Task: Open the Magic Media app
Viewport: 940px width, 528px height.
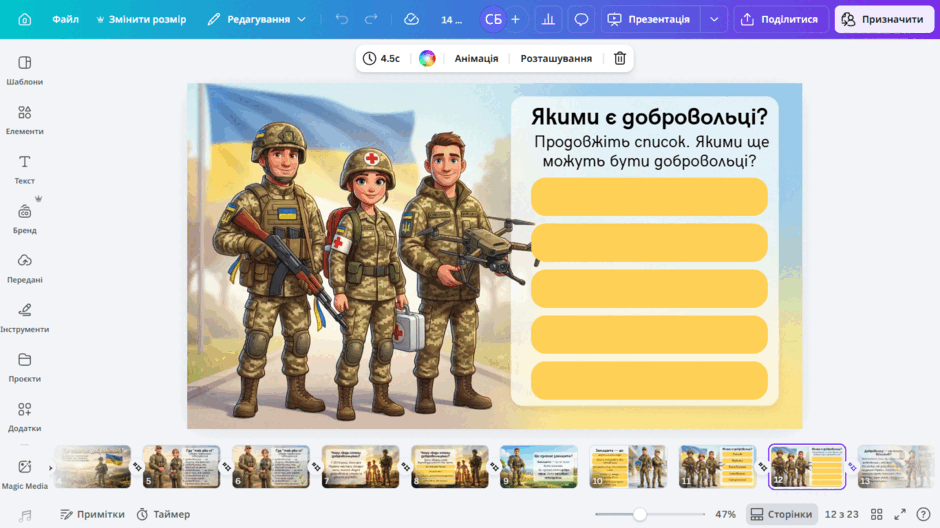Action: (x=25, y=474)
